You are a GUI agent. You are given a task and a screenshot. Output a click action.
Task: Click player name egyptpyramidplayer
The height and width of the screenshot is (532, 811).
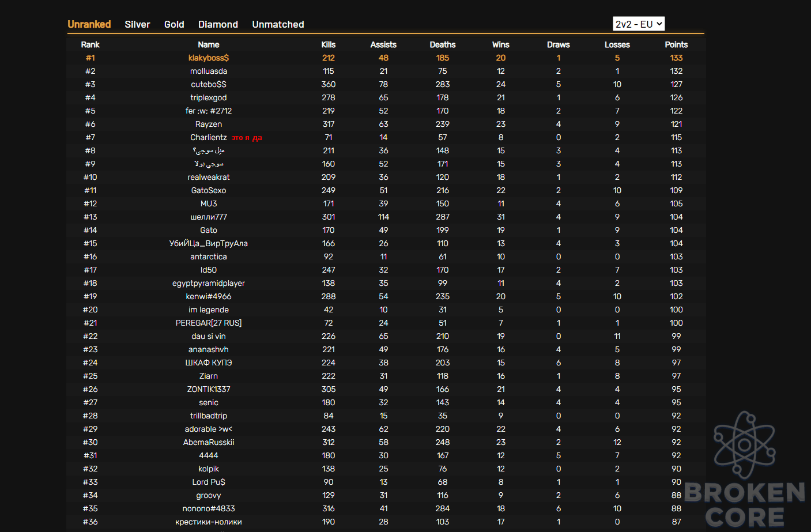tap(209, 283)
